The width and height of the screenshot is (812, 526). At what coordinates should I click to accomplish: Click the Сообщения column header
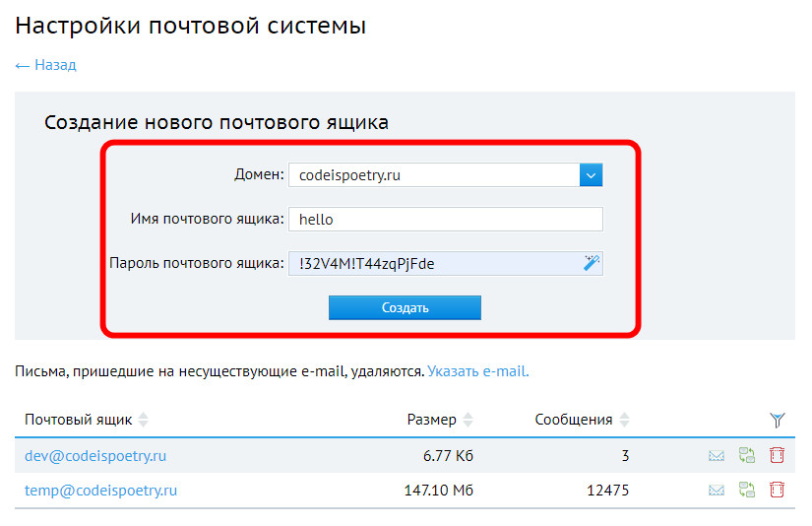[573, 420]
